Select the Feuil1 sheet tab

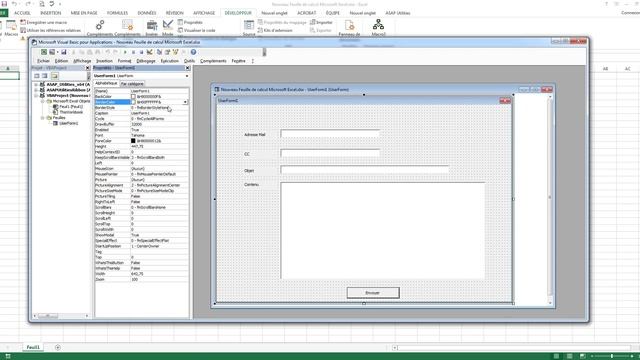33,347
